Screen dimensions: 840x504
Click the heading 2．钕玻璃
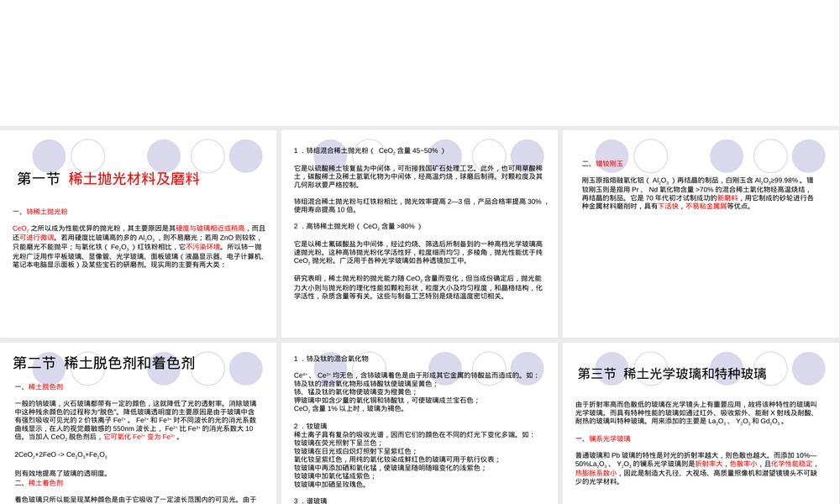(x=310, y=427)
